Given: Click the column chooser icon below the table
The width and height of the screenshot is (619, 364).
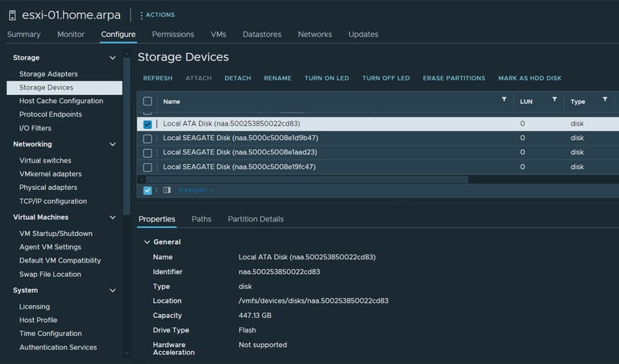Looking at the screenshot, I should [x=167, y=191].
